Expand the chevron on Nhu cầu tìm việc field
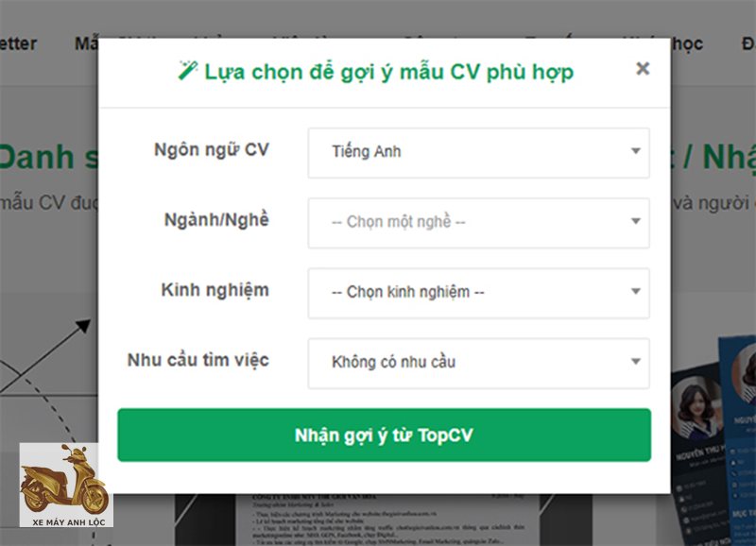Image resolution: width=756 pixels, height=546 pixels. (x=636, y=362)
